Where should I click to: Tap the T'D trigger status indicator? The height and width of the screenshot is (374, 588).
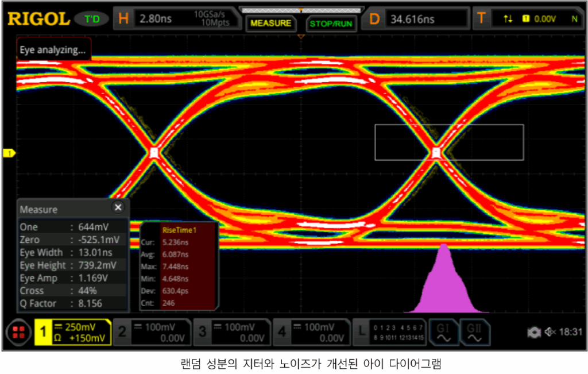click(x=92, y=19)
